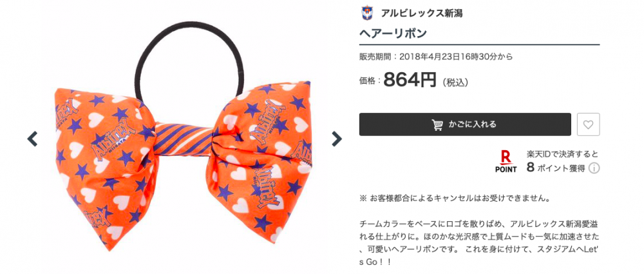Image resolution: width=644 pixels, height=274 pixels.
Task: Click the product description paragraph
Action: 479,243
